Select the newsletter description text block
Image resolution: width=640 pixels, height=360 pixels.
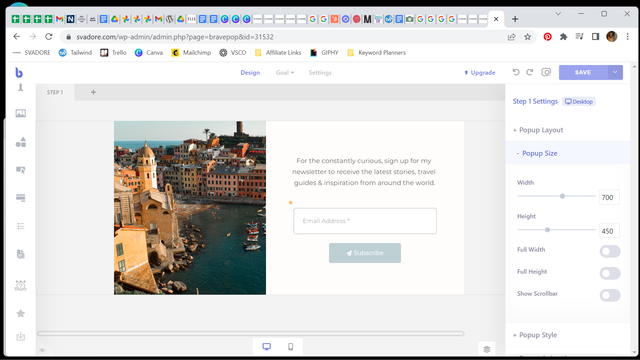tap(364, 171)
